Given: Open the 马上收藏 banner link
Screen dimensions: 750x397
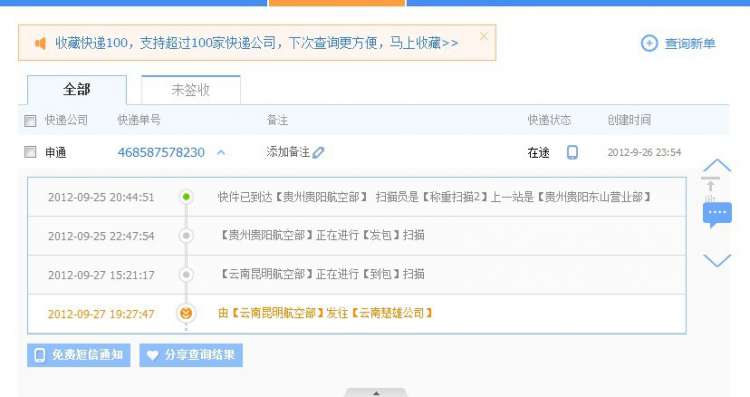Looking at the screenshot, I should (424, 43).
